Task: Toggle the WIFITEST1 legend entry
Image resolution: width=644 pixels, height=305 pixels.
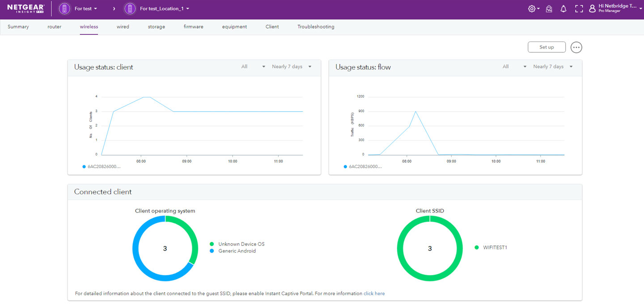Action: (x=495, y=247)
